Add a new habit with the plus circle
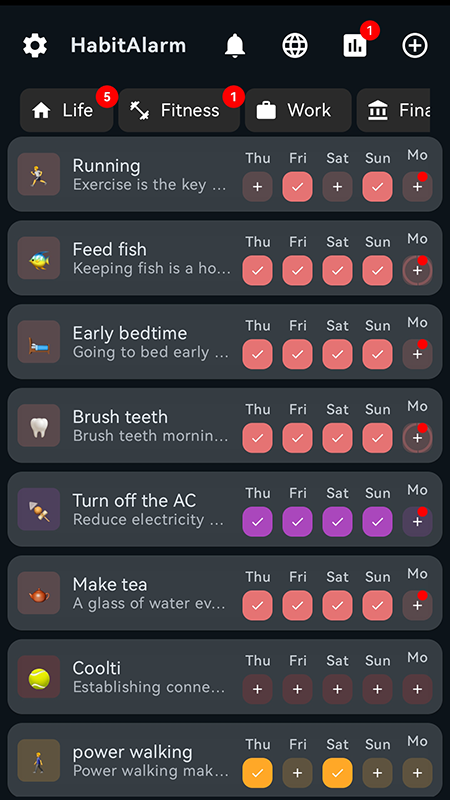The image size is (450, 800). tap(415, 45)
